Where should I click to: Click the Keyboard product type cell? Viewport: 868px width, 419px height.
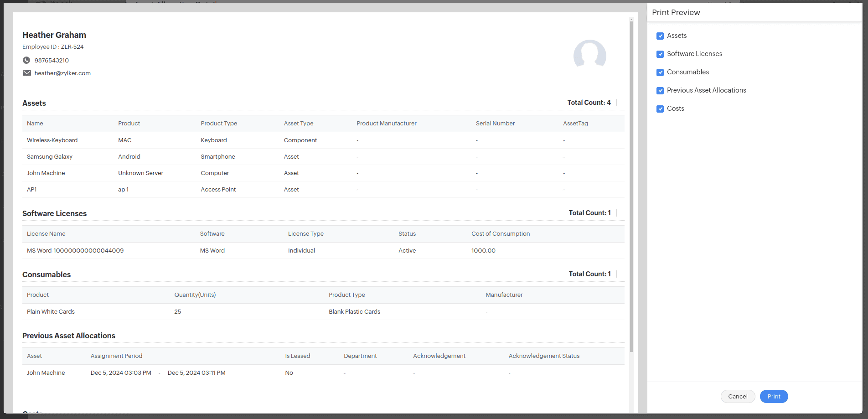click(x=214, y=140)
